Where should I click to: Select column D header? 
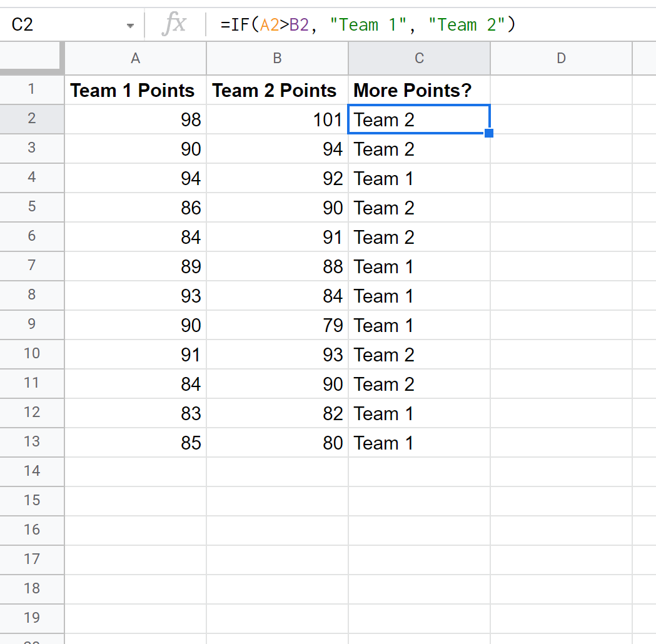(x=561, y=58)
